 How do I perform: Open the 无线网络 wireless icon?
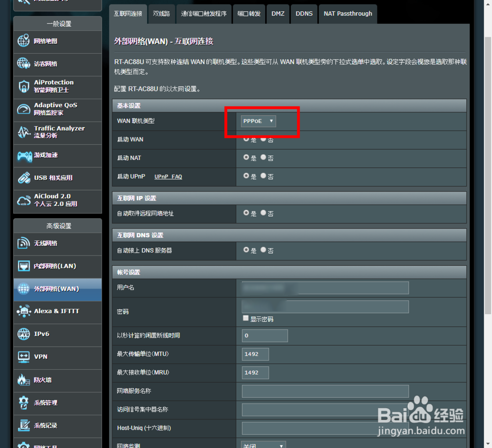click(24, 243)
